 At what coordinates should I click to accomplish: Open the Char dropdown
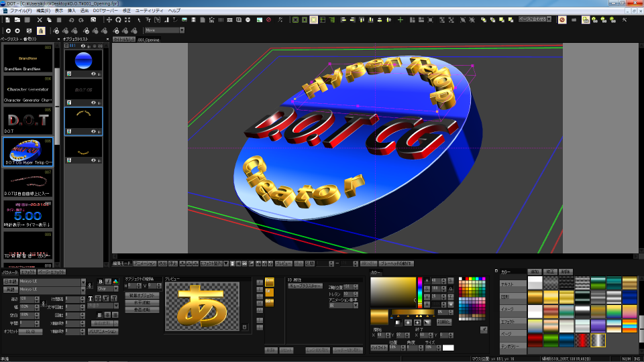click(116, 288)
